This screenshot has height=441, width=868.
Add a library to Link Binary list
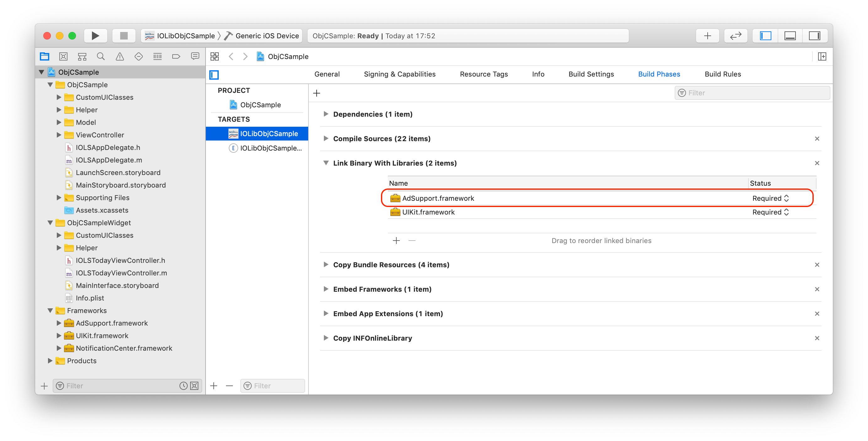click(x=396, y=241)
